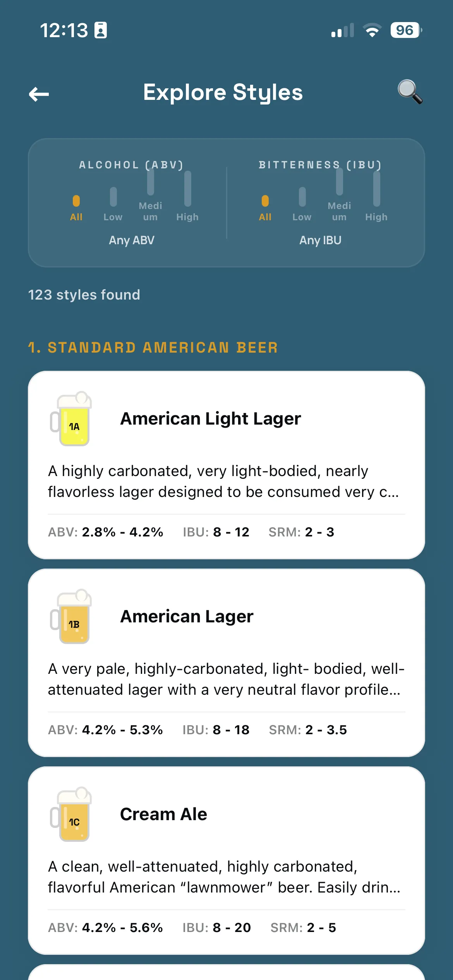
Task: Tap the 1A beer mug icon
Action: 71,419
